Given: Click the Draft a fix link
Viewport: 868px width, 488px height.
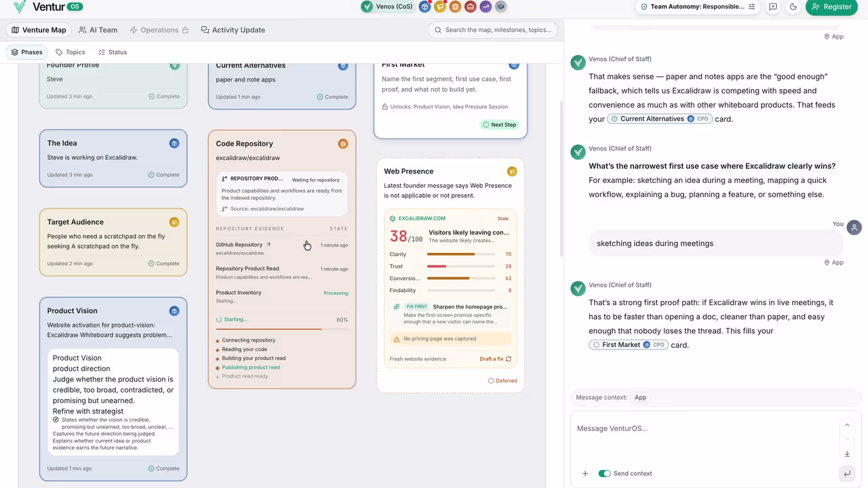Looking at the screenshot, I should click(495, 359).
